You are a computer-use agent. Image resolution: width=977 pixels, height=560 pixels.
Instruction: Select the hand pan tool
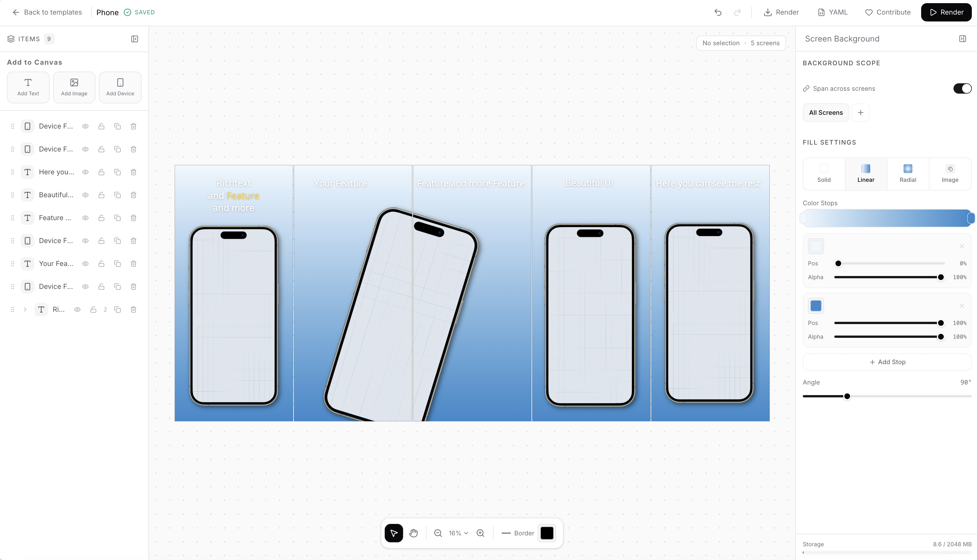414,533
